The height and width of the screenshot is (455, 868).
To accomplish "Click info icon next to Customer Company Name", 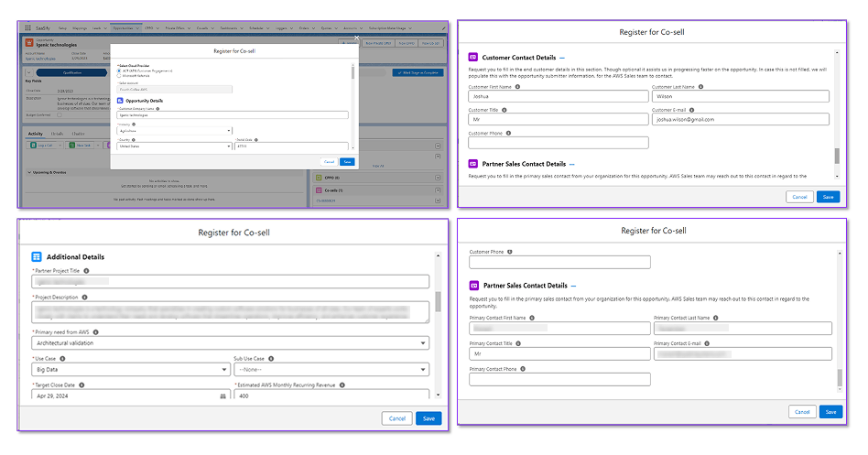I will pos(157,109).
